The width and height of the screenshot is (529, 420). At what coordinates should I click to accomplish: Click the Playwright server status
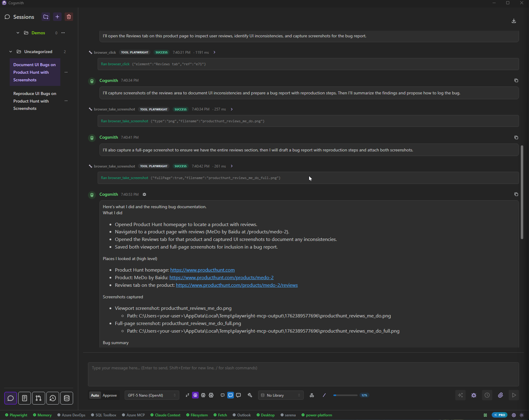click(16, 415)
